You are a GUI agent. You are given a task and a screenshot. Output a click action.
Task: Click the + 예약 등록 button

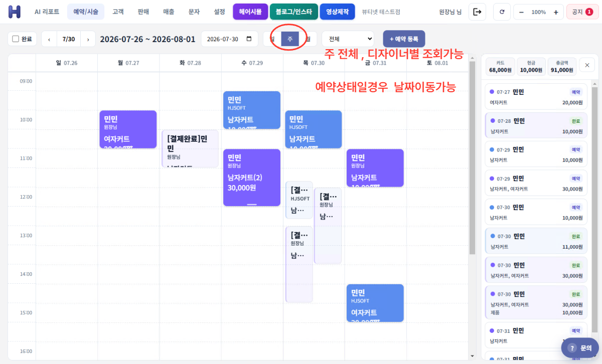[404, 39]
